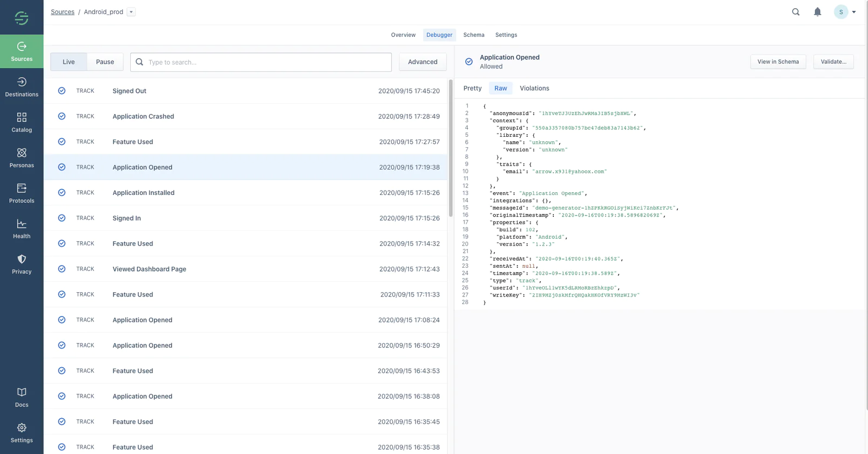The width and height of the screenshot is (868, 454).
Task: Click the email value in raw JSON
Action: coord(569,172)
